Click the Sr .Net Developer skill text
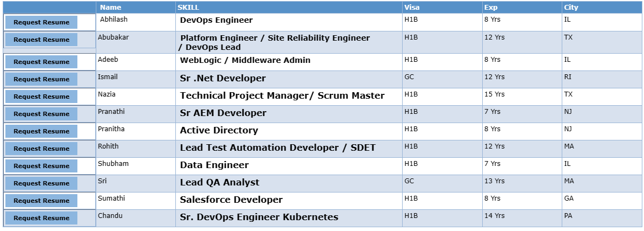644x231 pixels. click(x=222, y=78)
